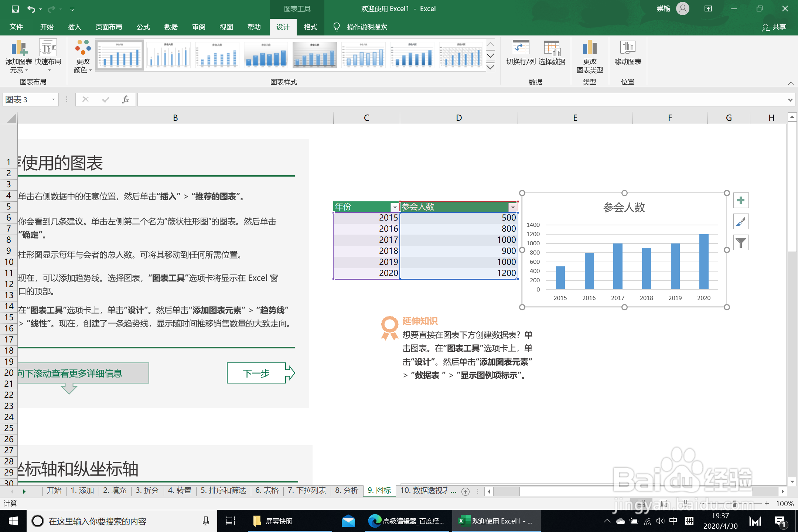Click the Share (共享) button
This screenshot has height=532, width=798.
click(x=774, y=27)
